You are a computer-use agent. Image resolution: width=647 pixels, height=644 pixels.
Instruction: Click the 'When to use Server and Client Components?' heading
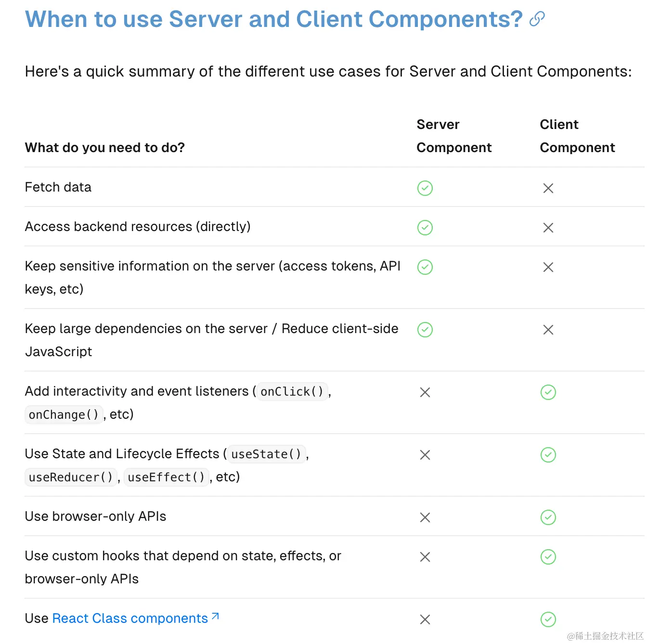(x=273, y=19)
